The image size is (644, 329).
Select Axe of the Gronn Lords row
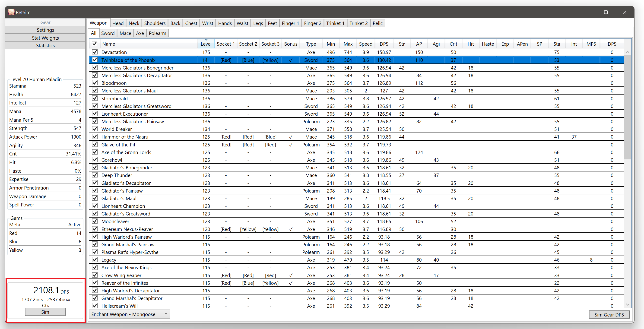pos(356,152)
